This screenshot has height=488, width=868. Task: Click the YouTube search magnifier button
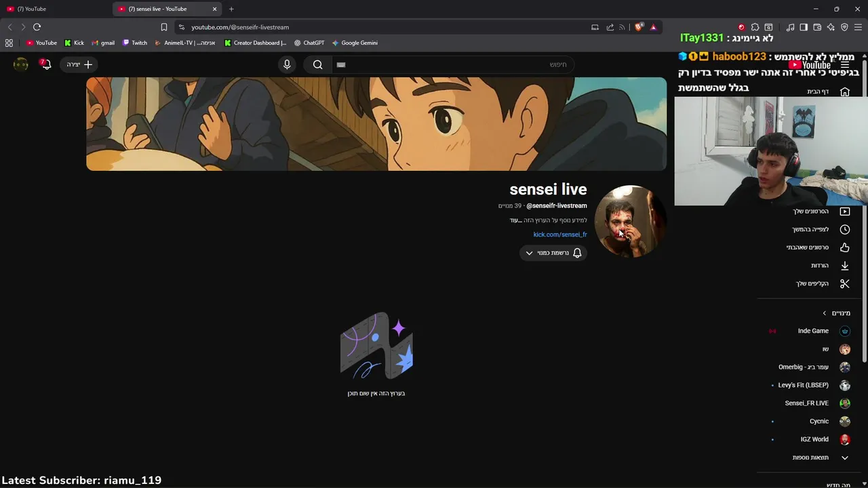[317, 64]
